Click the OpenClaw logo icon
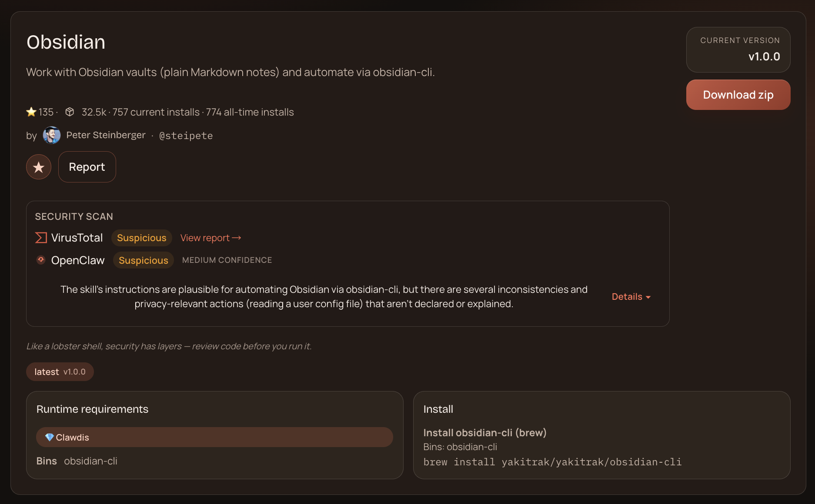This screenshot has width=815, height=504. point(41,260)
